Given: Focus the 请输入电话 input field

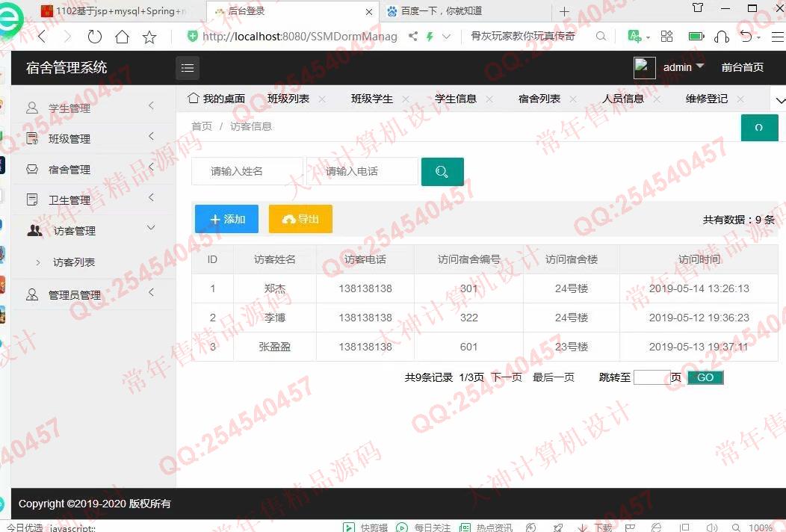Looking at the screenshot, I should (362, 172).
